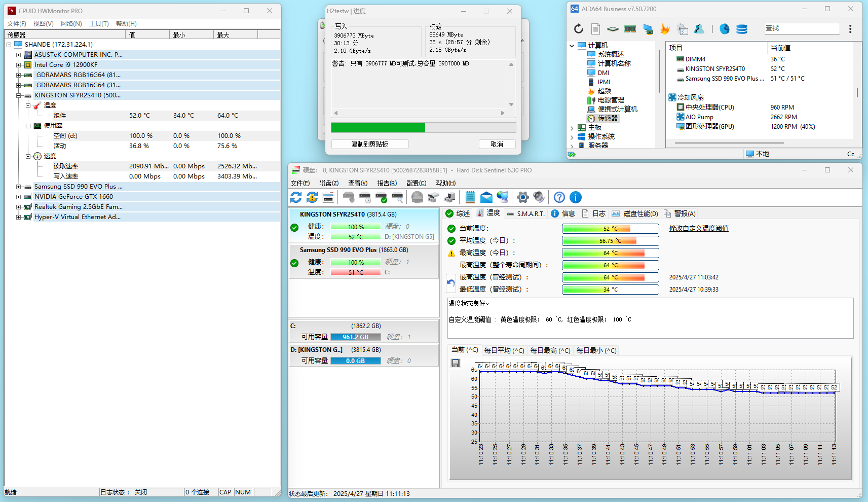Save the temperature chart using the floppy icon
868x502 pixels.
click(x=456, y=363)
